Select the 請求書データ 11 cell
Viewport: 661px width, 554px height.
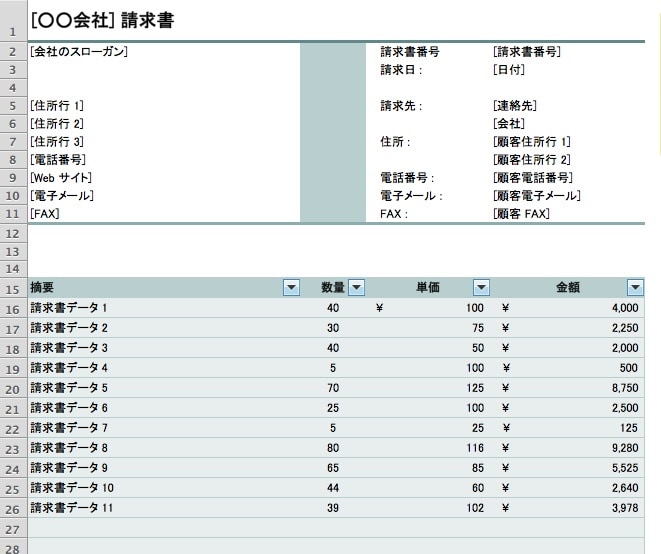click(72, 508)
